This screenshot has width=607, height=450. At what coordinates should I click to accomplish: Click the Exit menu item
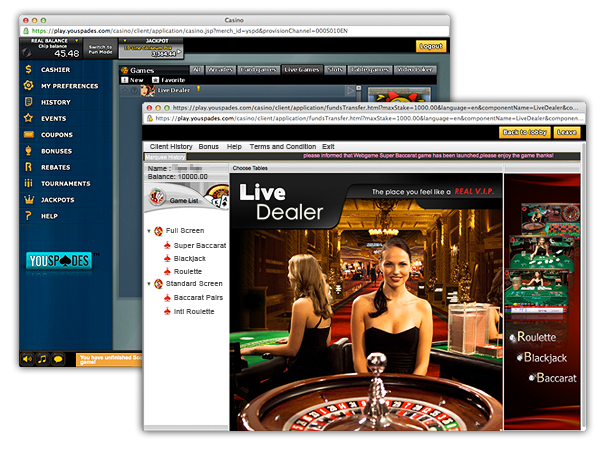pyautogui.click(x=328, y=146)
